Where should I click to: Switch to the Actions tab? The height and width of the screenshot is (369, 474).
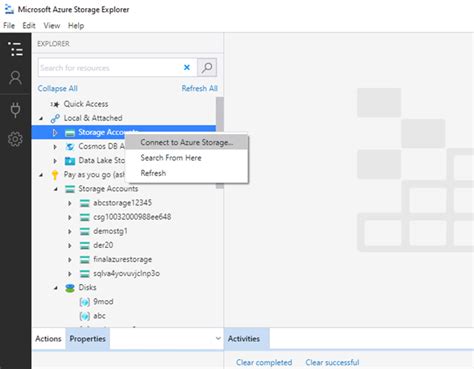pyautogui.click(x=48, y=339)
